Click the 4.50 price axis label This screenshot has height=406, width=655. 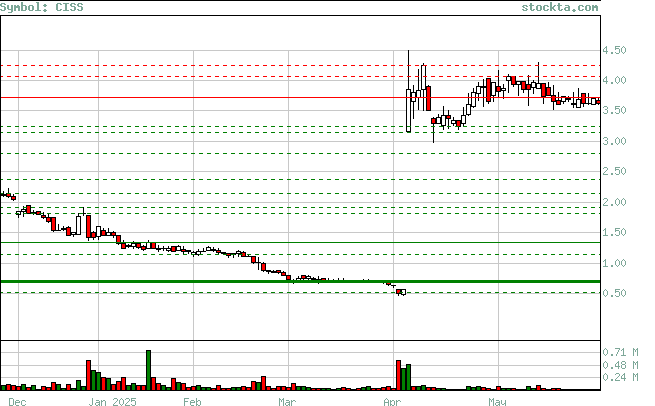click(x=614, y=51)
